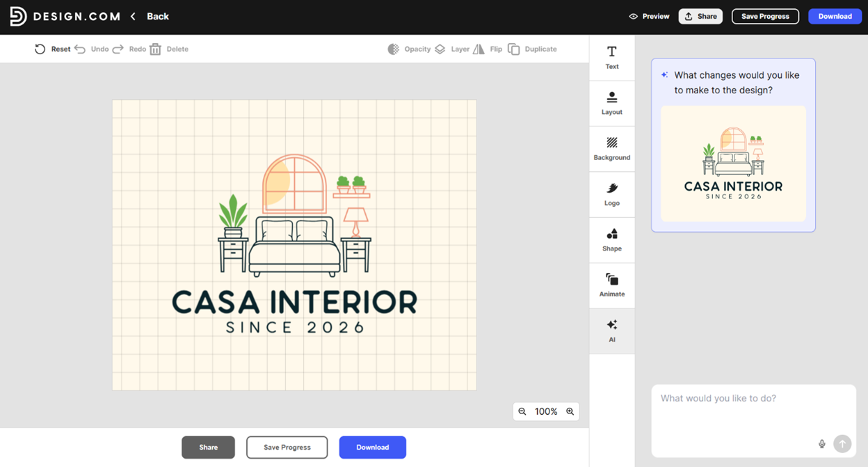The height and width of the screenshot is (467, 868).
Task: Open the Shape panel
Action: coord(612,240)
